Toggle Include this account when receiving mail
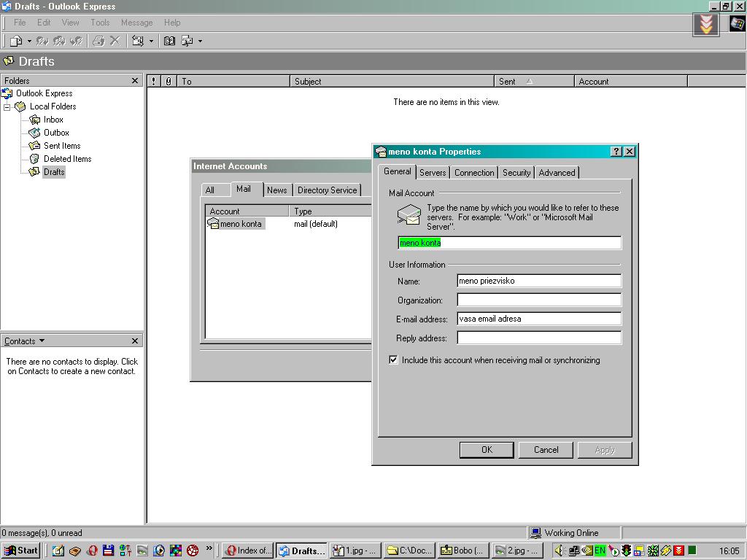This screenshot has height=560, width=747. 394,360
